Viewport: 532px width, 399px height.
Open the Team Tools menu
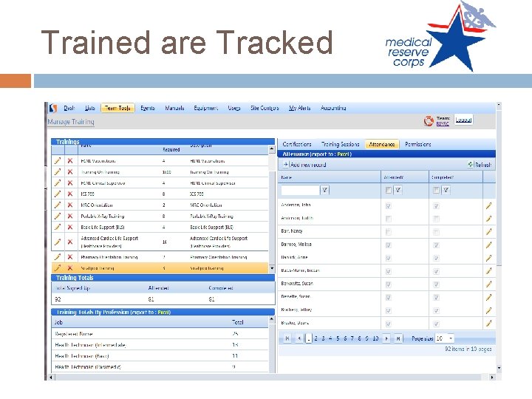(x=117, y=108)
